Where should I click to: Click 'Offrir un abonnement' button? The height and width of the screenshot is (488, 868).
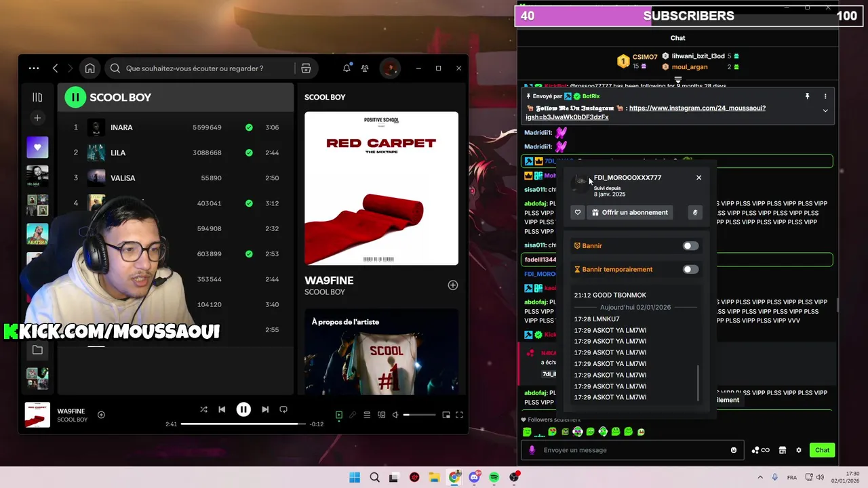(630, 212)
